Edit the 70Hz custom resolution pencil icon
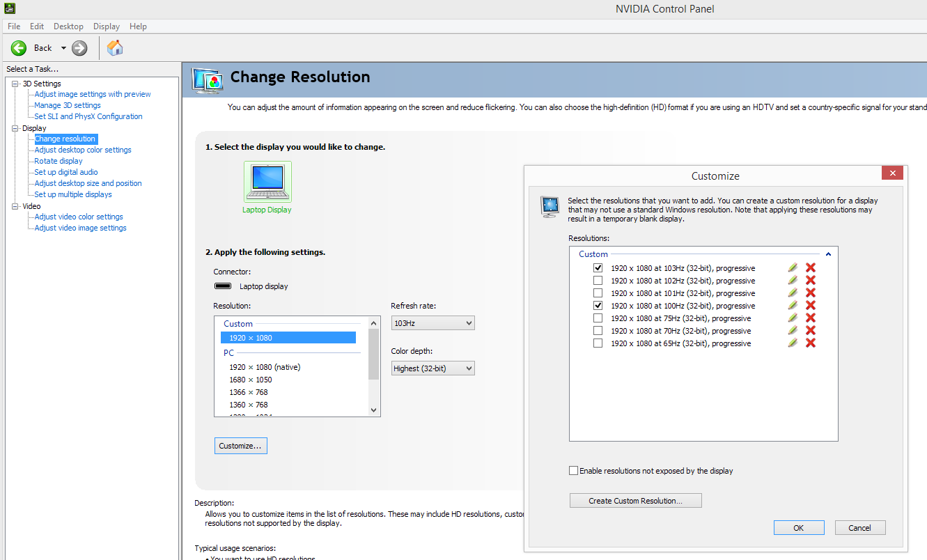The width and height of the screenshot is (927, 560). pos(792,330)
